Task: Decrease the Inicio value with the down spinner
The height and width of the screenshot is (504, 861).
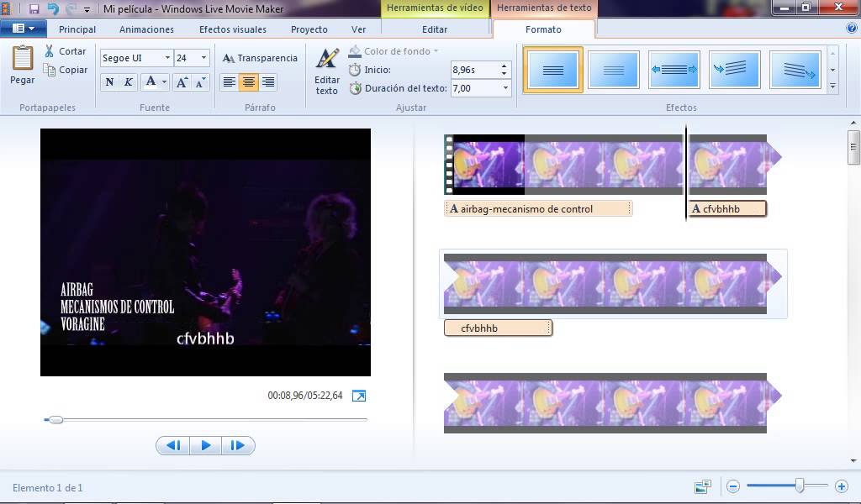Action: click(x=504, y=73)
